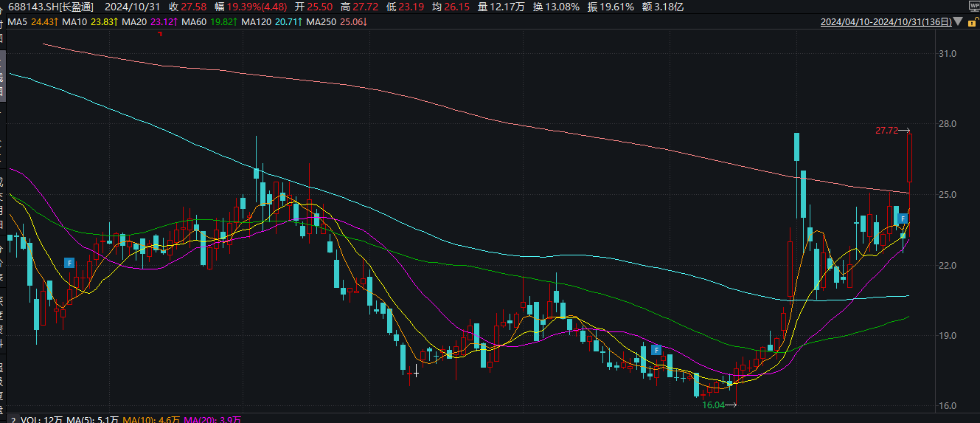Click the latest large red candlestick
Viewport: 980px width, 423px height.
(910, 158)
